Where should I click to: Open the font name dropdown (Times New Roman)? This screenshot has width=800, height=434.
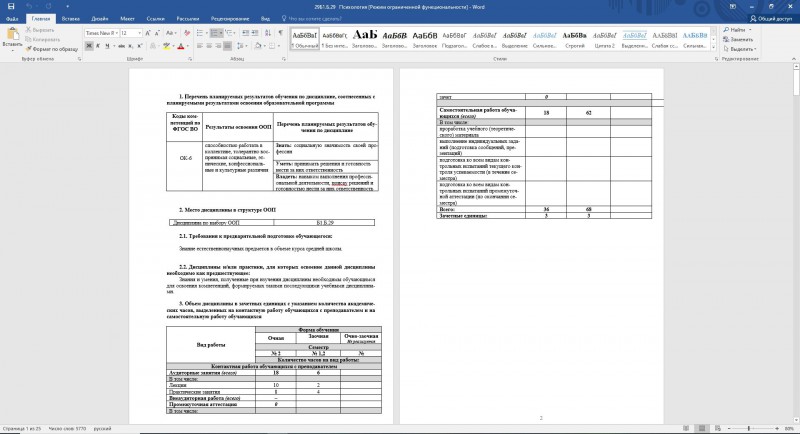point(116,33)
